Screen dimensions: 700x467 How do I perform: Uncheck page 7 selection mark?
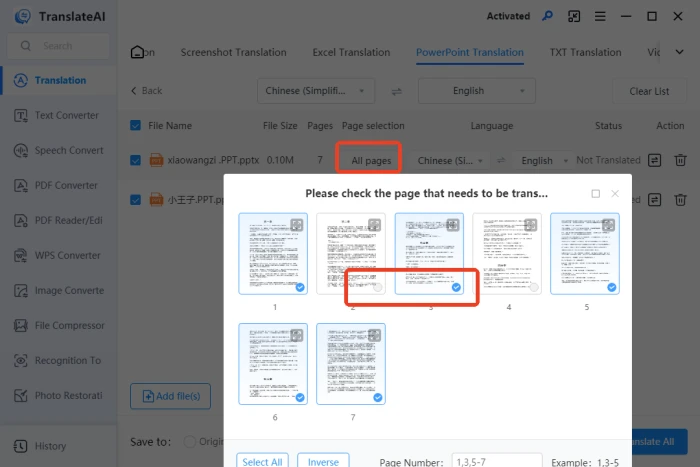[x=378, y=397]
